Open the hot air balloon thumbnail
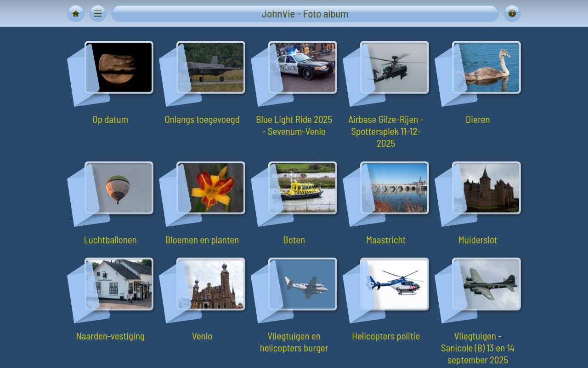 [x=119, y=188]
